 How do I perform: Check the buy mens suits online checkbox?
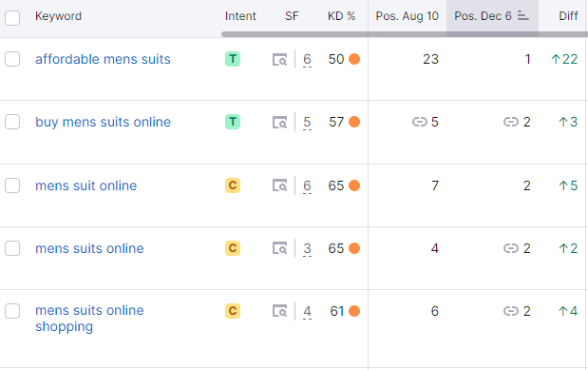12,122
